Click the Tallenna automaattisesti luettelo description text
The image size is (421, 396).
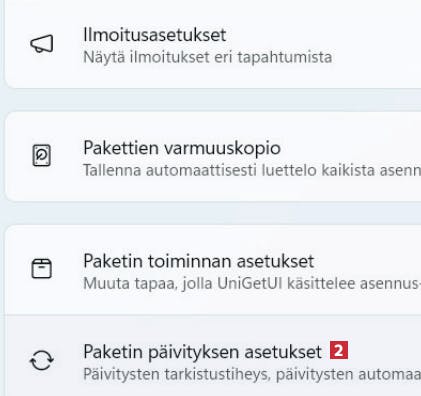point(252,170)
